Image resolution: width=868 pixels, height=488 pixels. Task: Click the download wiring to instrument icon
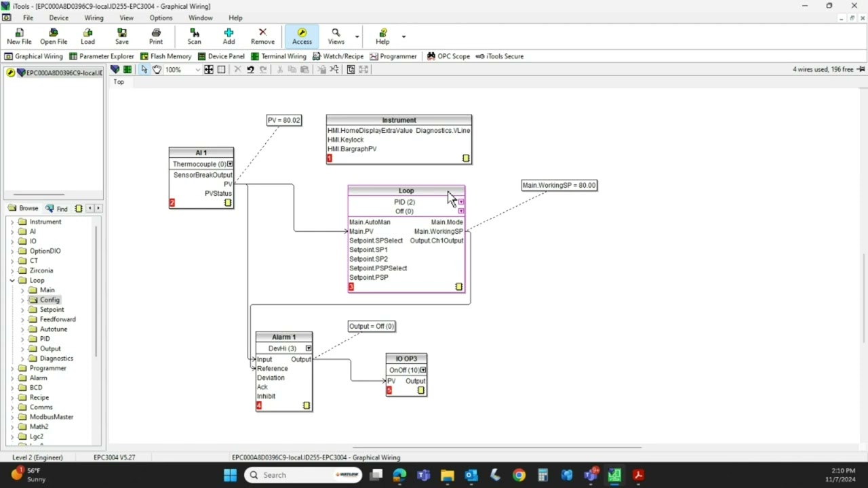(x=115, y=69)
